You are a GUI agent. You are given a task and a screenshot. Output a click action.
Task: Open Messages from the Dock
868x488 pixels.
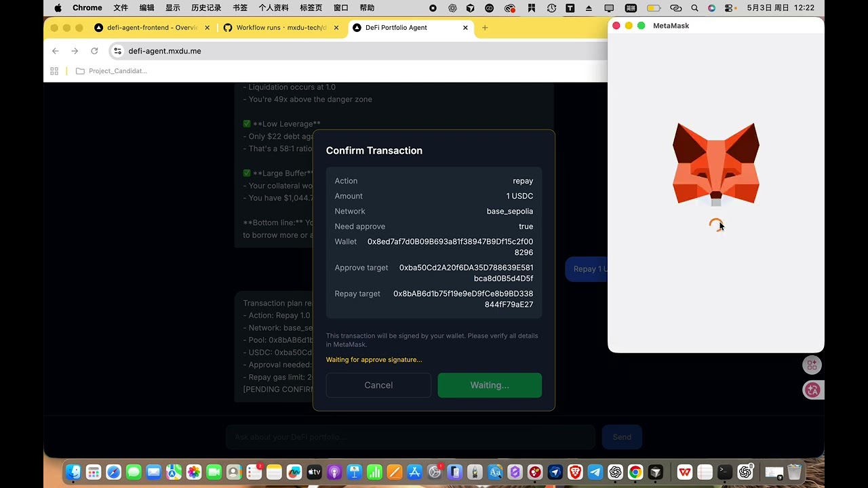[134, 472]
